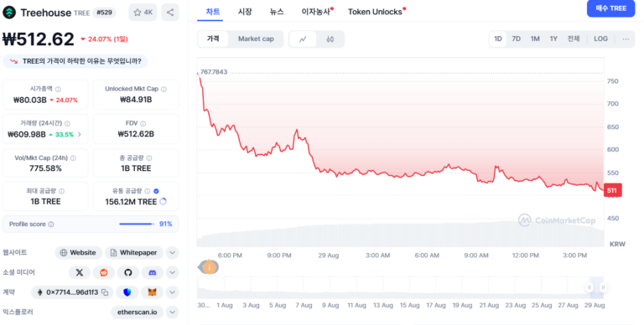Open the X social media link

[80, 272]
